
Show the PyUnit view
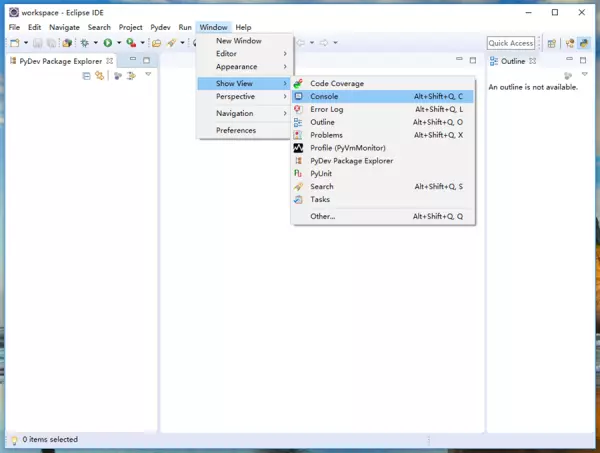coord(383,174)
